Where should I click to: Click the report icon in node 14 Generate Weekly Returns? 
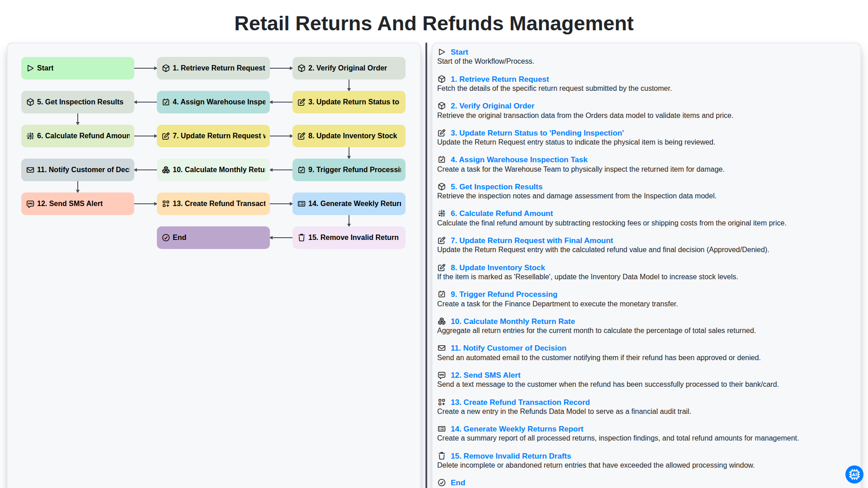(302, 204)
